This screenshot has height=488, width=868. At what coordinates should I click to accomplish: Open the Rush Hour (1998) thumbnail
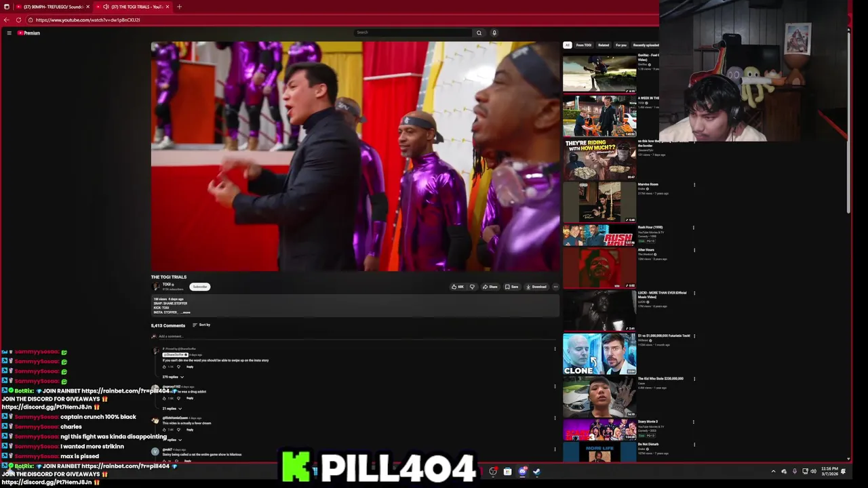coord(599,235)
